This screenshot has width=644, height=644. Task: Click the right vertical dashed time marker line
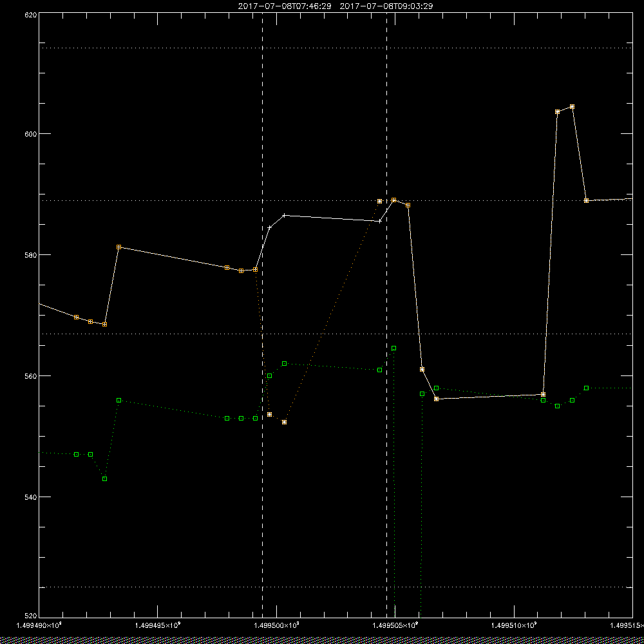[x=387, y=315]
